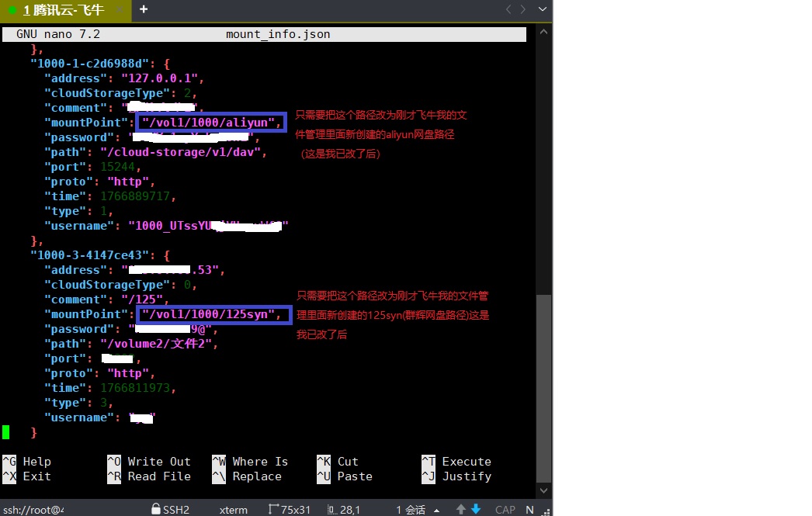Select the 1 腾讯云-飞牛 session tab
This screenshot has width=812, height=516.
pyautogui.click(x=65, y=10)
